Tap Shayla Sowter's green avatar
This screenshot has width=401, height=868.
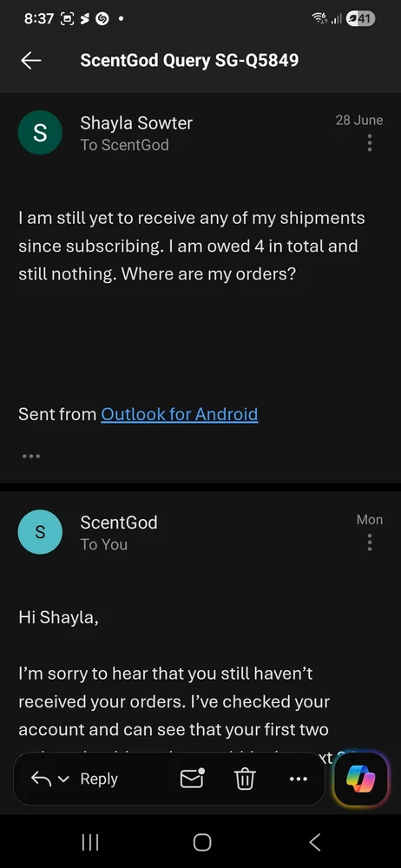pos(40,132)
